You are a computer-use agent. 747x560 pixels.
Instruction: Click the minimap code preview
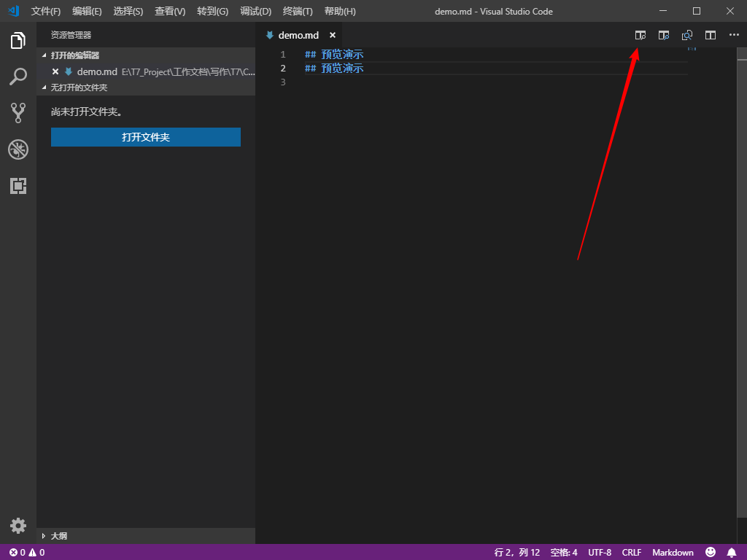pos(692,49)
